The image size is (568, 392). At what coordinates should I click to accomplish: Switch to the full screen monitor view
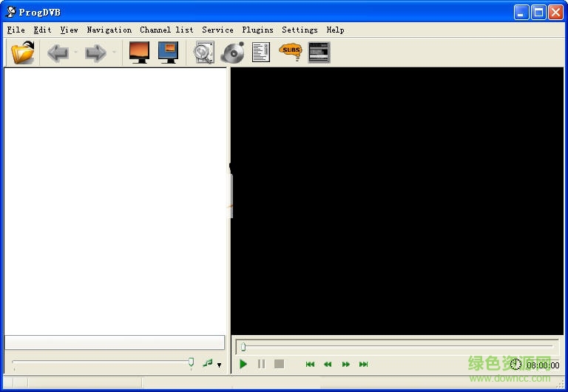(x=139, y=53)
